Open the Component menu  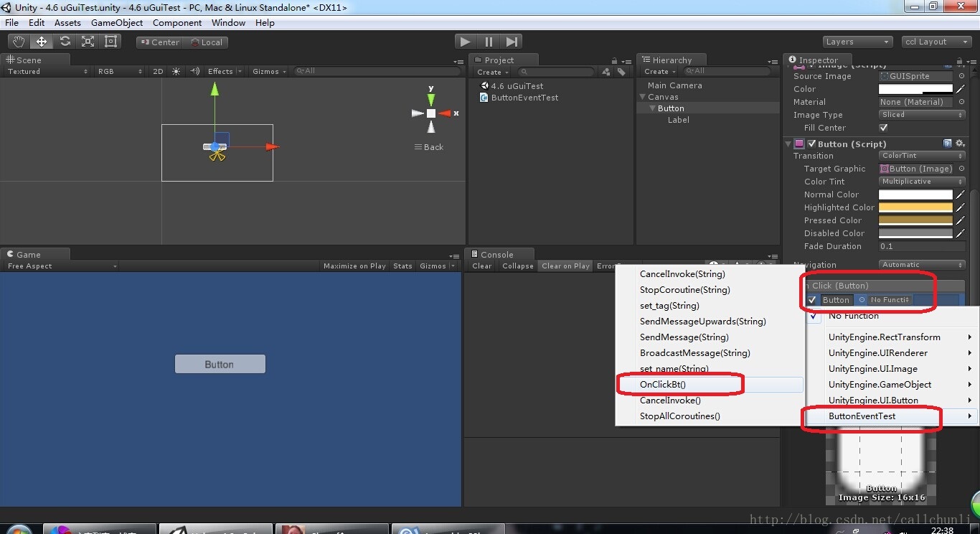point(177,22)
